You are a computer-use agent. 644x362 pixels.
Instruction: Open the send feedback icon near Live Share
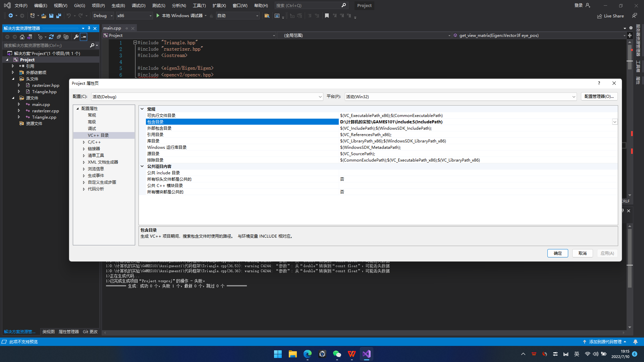(x=635, y=16)
